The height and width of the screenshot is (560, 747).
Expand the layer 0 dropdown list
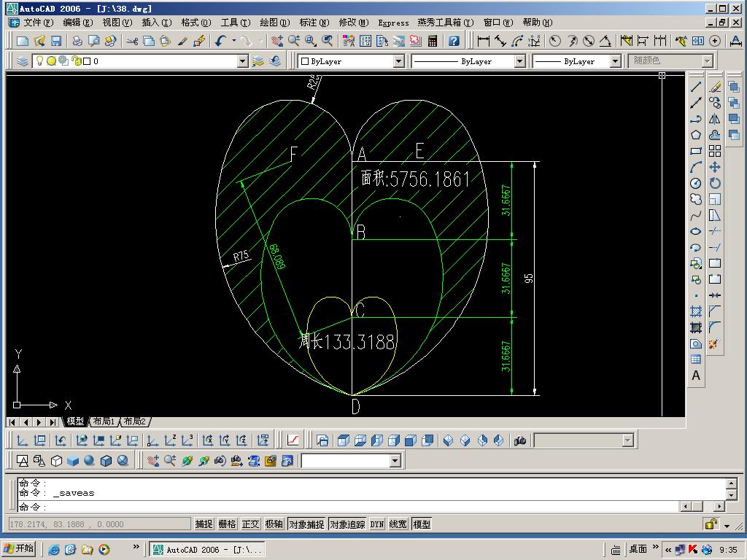[x=243, y=61]
